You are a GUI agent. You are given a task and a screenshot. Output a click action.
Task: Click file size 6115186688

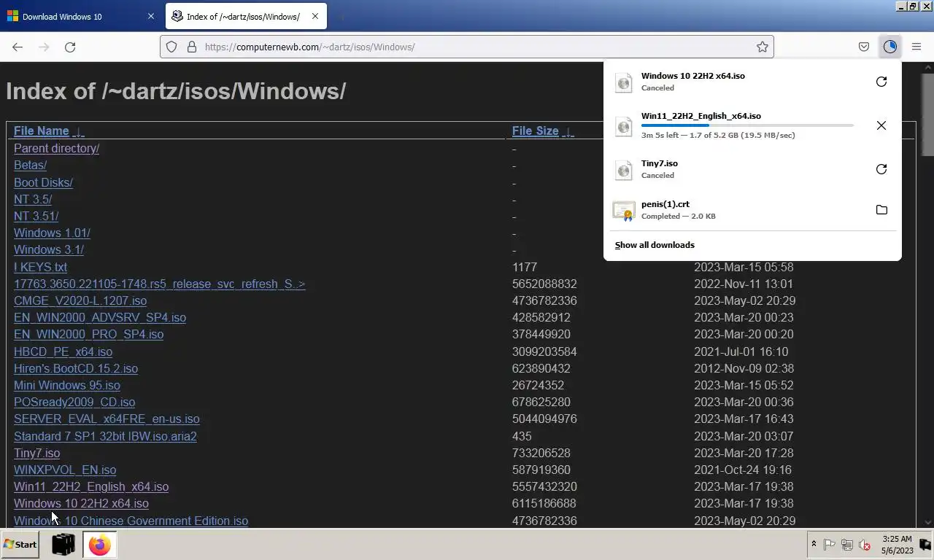click(x=544, y=503)
